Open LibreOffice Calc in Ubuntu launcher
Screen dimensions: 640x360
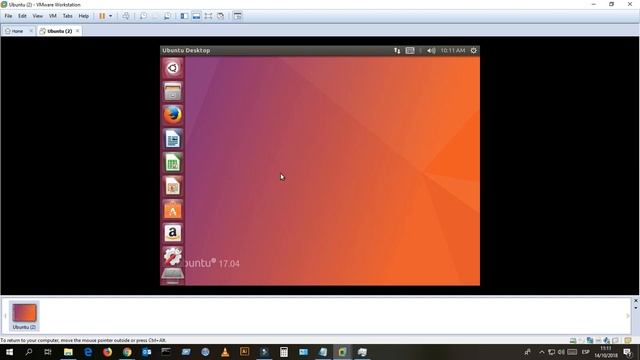(x=173, y=162)
